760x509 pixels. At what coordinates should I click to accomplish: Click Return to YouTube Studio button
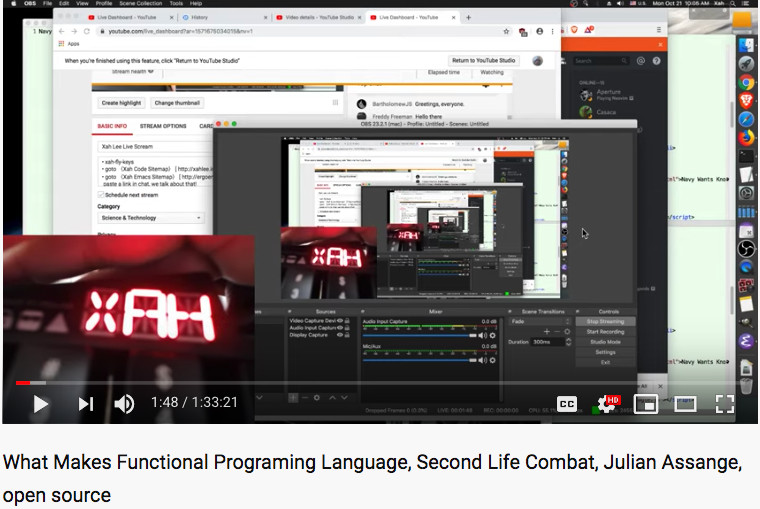pos(484,61)
